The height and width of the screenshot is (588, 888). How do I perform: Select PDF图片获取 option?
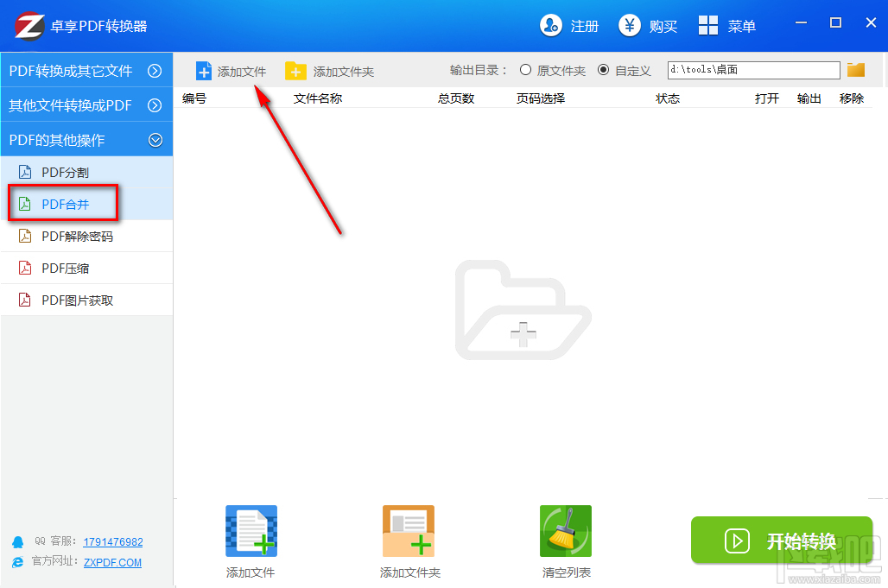click(86, 300)
